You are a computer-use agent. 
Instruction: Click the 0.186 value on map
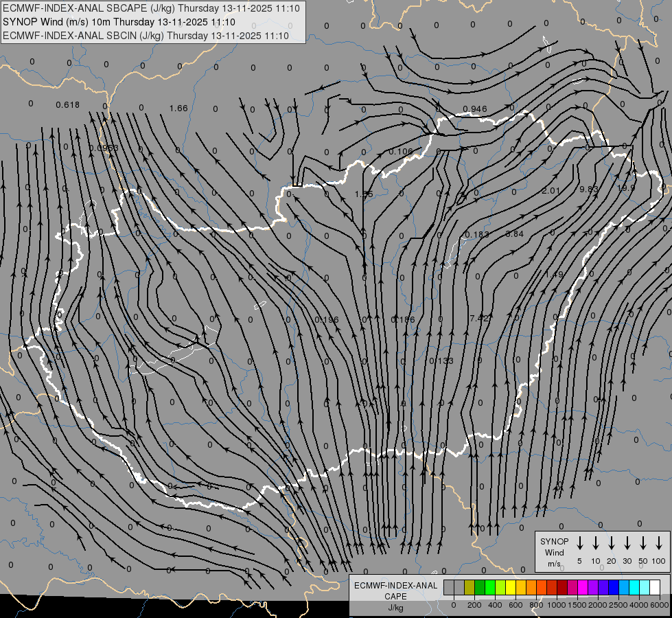pos(404,319)
